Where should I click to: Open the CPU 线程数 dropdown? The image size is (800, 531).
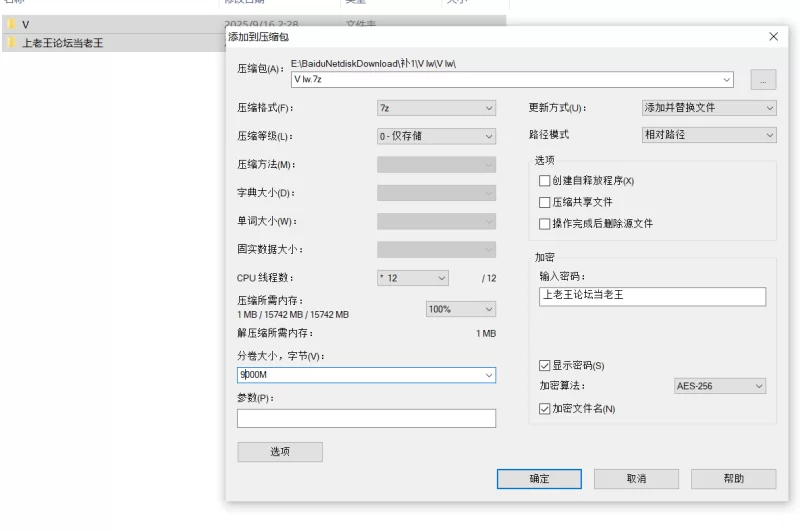(x=413, y=278)
